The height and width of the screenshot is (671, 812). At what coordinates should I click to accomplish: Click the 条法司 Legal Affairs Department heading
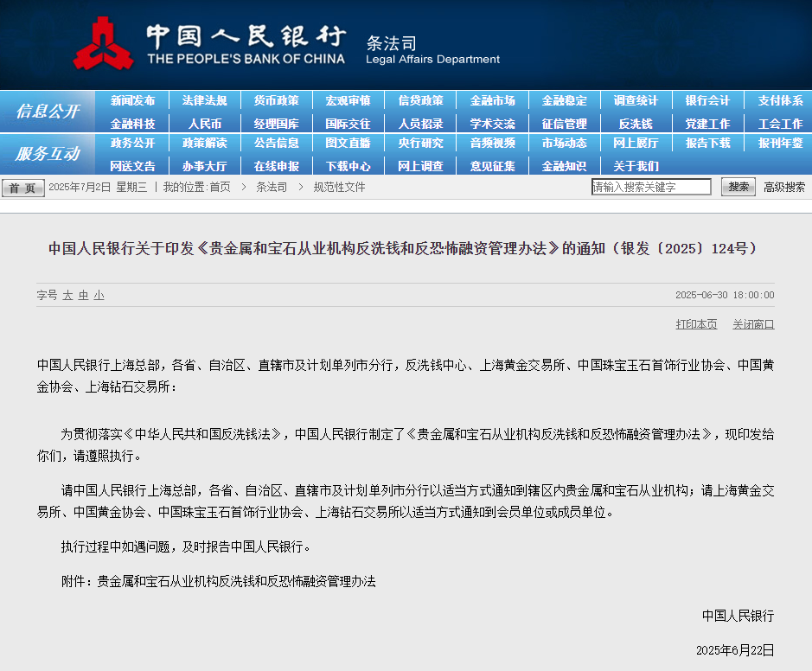click(x=433, y=50)
